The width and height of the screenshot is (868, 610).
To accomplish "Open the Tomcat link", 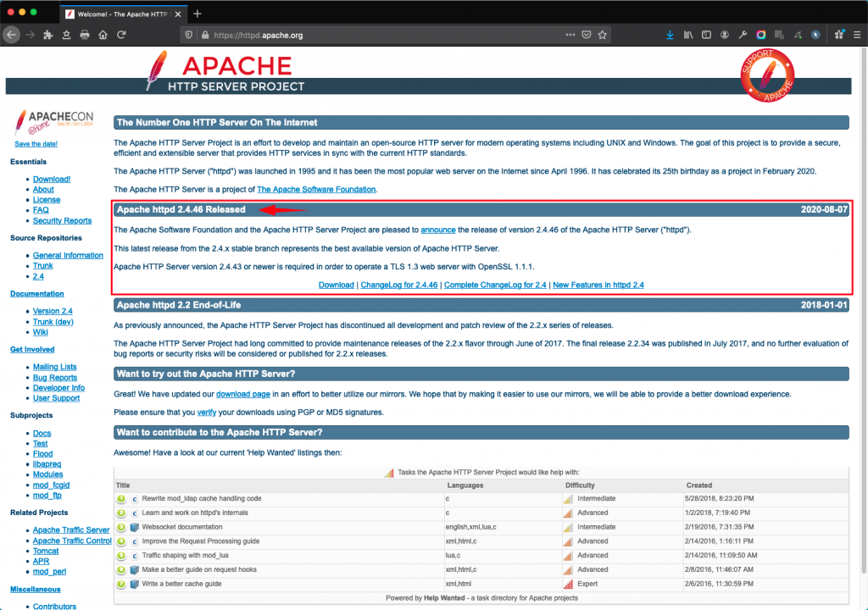I will coord(46,552).
